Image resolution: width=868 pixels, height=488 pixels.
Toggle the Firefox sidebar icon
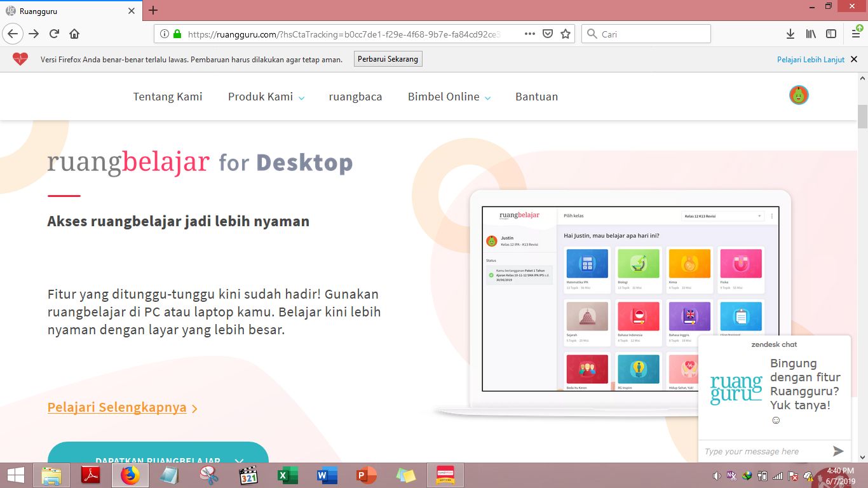831,34
